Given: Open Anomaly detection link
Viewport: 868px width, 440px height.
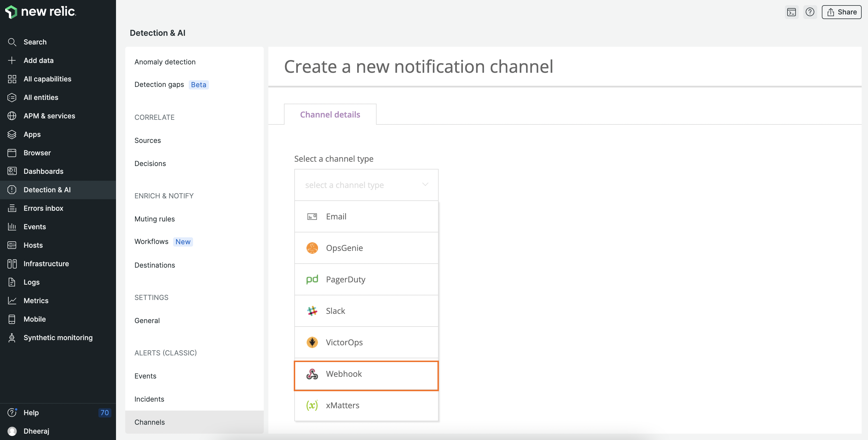Looking at the screenshot, I should pos(165,62).
